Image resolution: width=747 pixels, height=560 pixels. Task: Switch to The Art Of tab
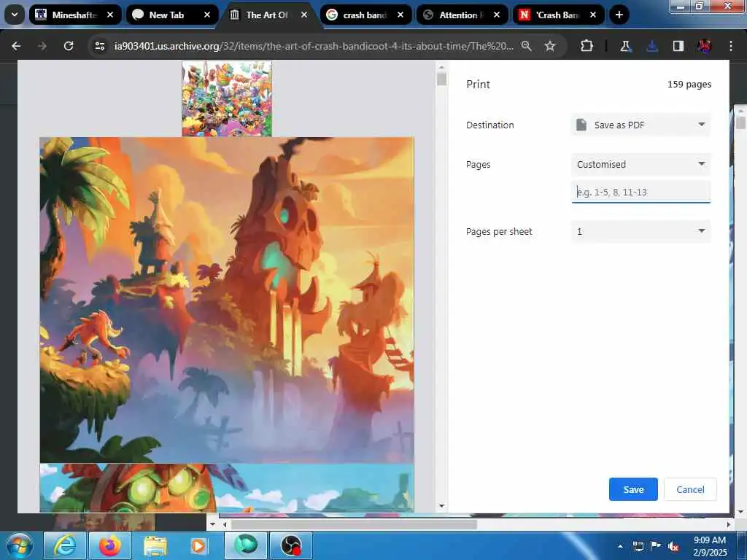268,15
